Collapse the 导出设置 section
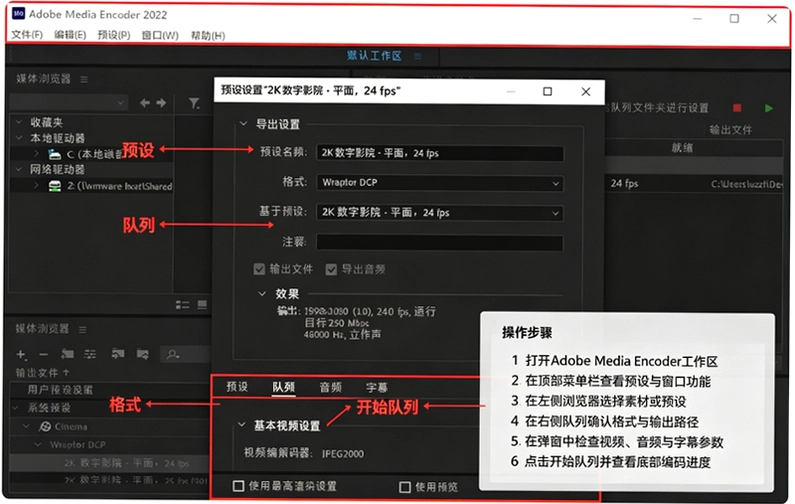Screen dimensions: 795x504 click(243, 123)
